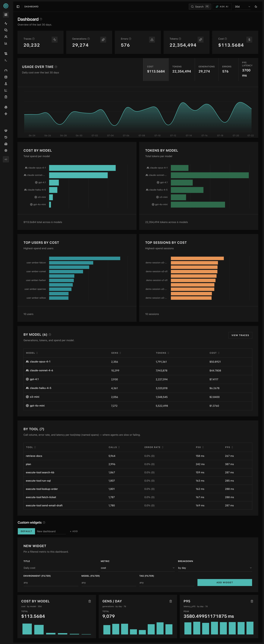Focus the TAG (FILTER) field
The image size is (264, 644).
tap(167, 583)
